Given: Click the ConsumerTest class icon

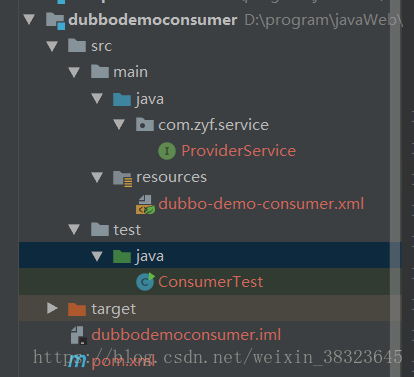Looking at the screenshot, I should [x=145, y=282].
